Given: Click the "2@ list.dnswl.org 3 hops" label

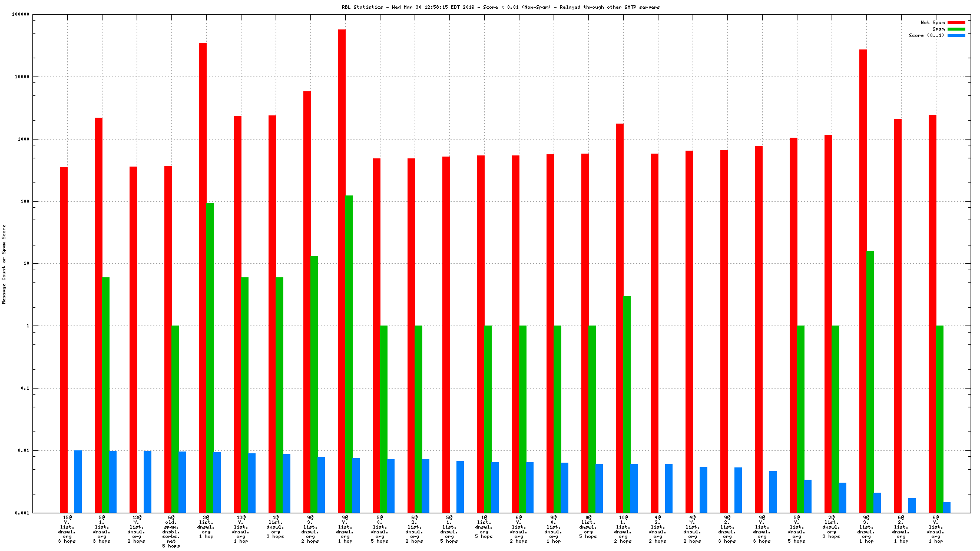Looking at the screenshot, I should pos(831,526).
